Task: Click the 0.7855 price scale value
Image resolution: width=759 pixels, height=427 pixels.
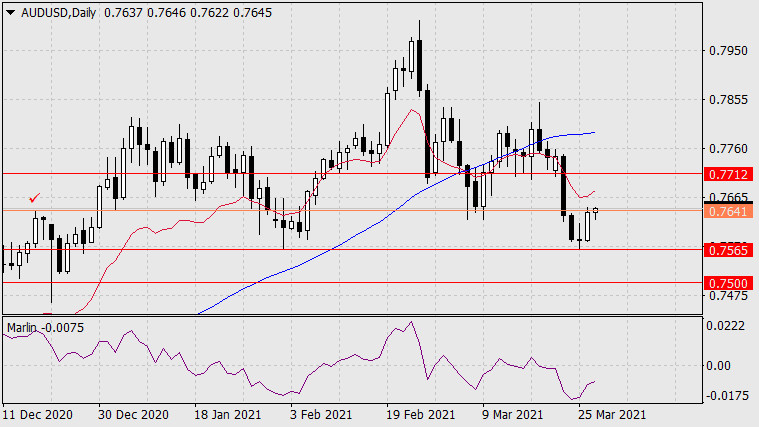Action: (x=728, y=100)
